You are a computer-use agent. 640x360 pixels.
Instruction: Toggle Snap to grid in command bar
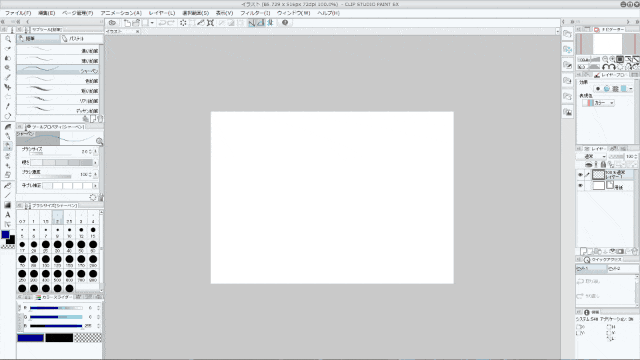pyautogui.click(x=270, y=23)
